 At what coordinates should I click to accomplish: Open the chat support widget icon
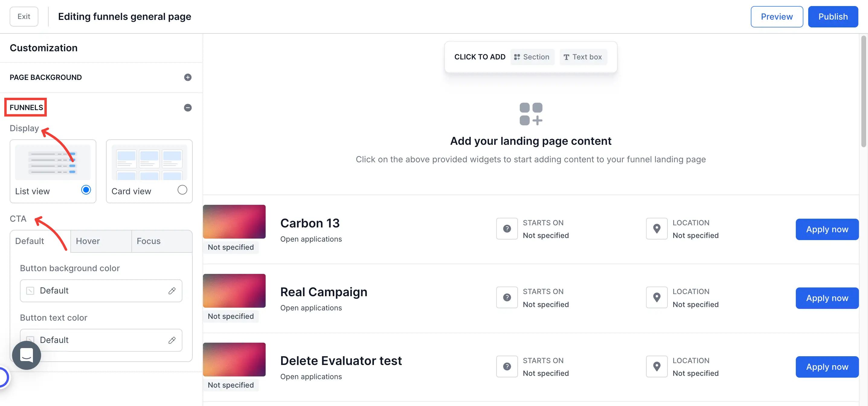point(26,355)
